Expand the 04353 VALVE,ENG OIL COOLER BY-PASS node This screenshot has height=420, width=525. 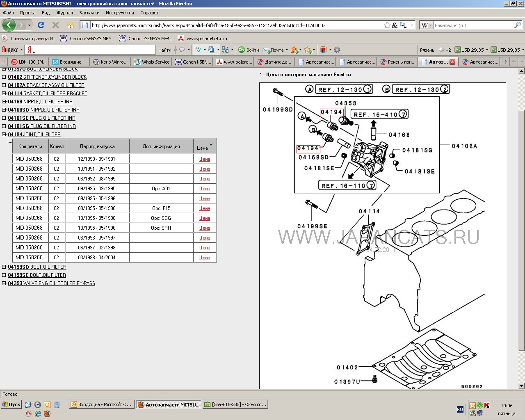click(x=4, y=283)
